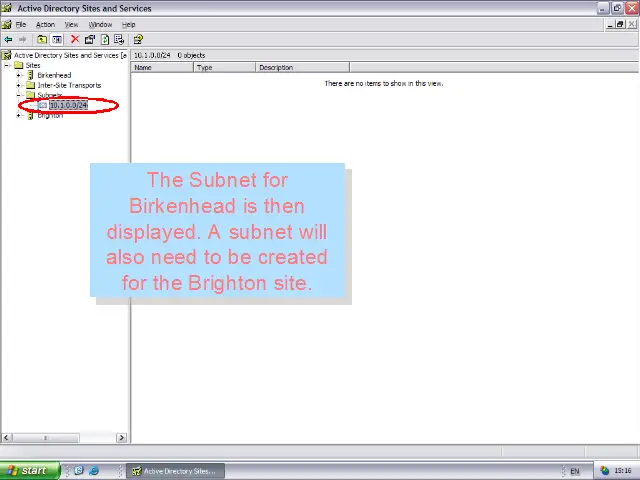Viewport: 640px width, 480px height.
Task: Click the tree pane's scroll-left arrow
Action: point(6,438)
